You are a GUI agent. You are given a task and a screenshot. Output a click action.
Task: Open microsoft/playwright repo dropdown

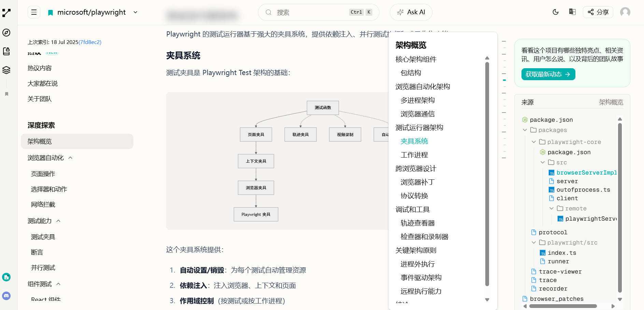(135, 12)
